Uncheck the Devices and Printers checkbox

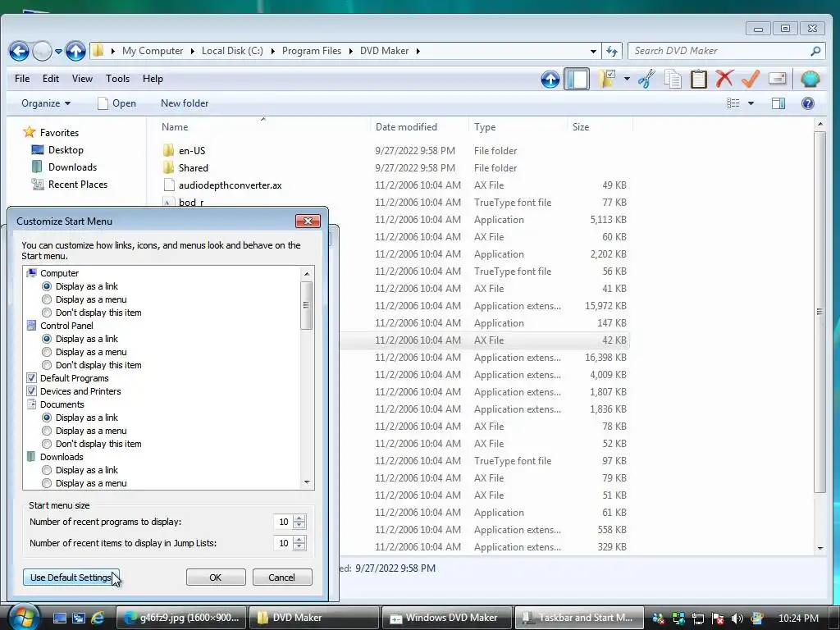[32, 391]
